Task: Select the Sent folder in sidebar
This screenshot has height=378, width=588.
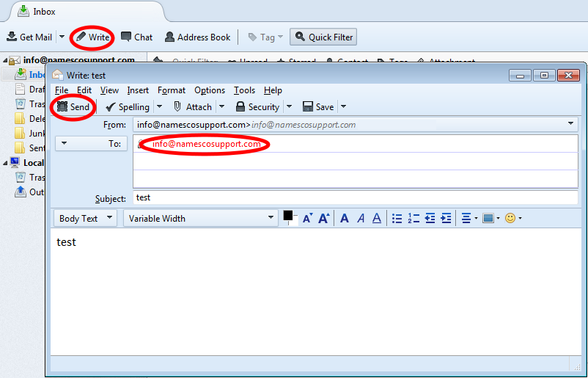Action: click(29, 148)
